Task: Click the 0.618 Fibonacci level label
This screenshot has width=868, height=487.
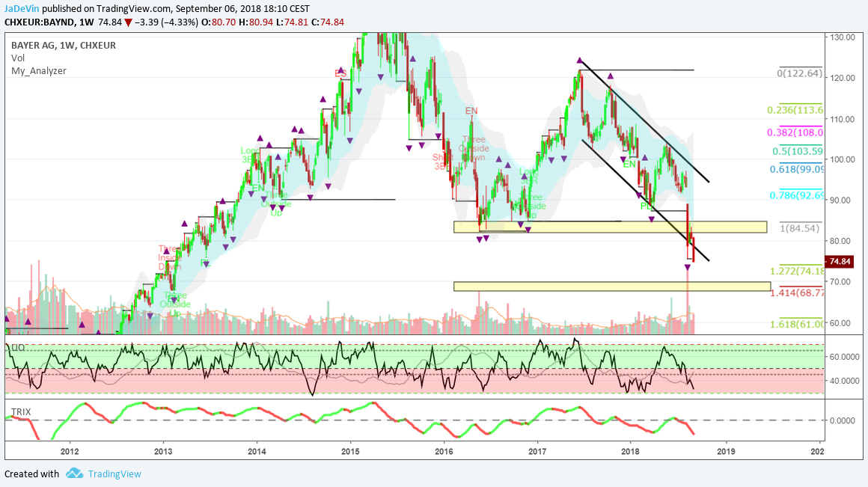Action: pos(797,169)
